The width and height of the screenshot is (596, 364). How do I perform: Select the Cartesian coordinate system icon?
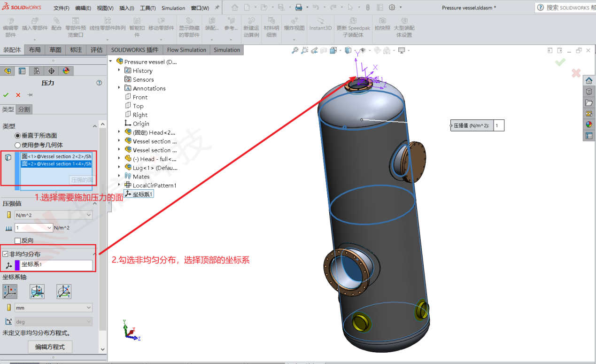[10, 291]
